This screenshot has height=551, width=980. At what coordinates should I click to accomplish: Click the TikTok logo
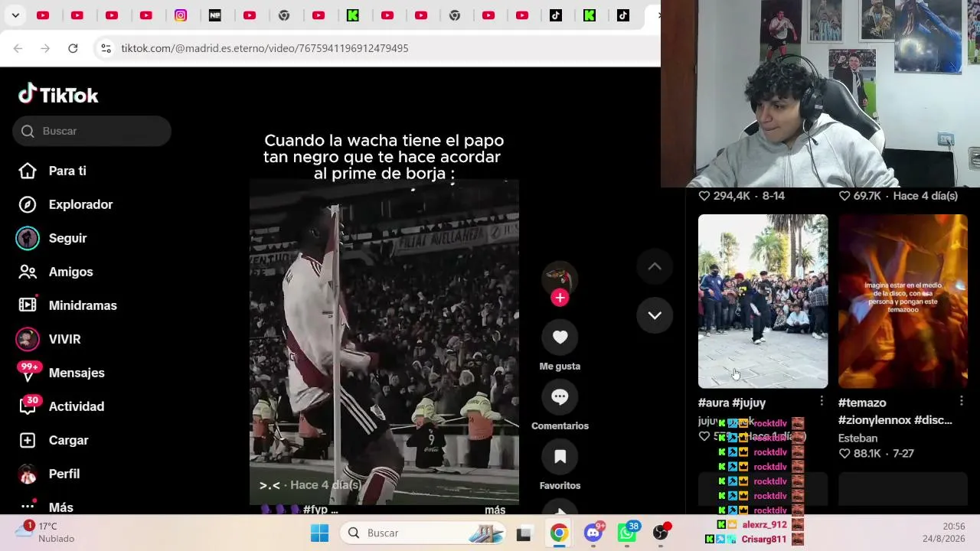click(x=58, y=94)
